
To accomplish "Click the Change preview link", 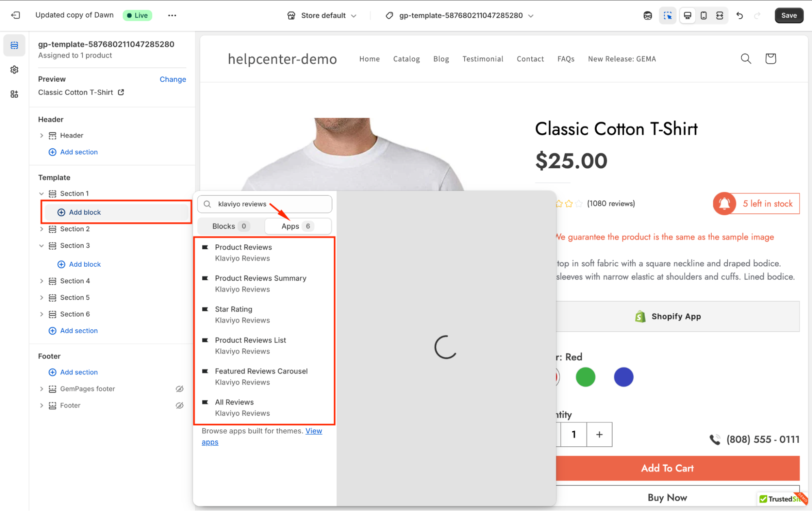I will (x=173, y=79).
